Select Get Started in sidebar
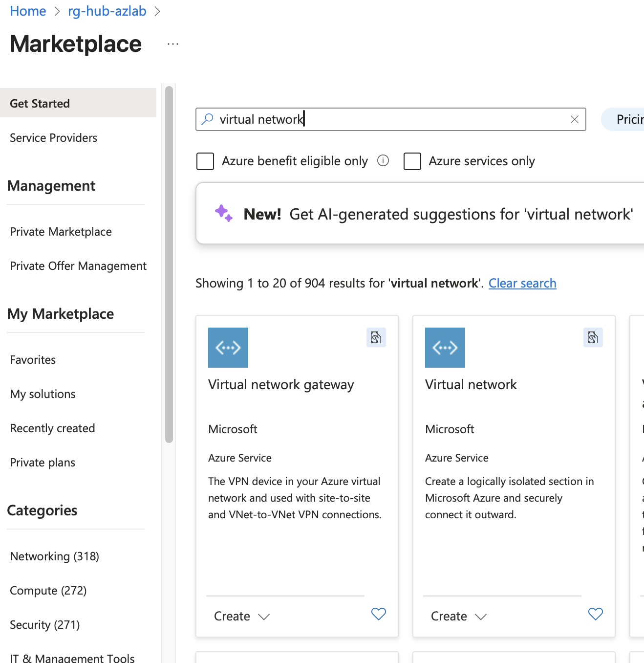This screenshot has width=644, height=663. 78,103
